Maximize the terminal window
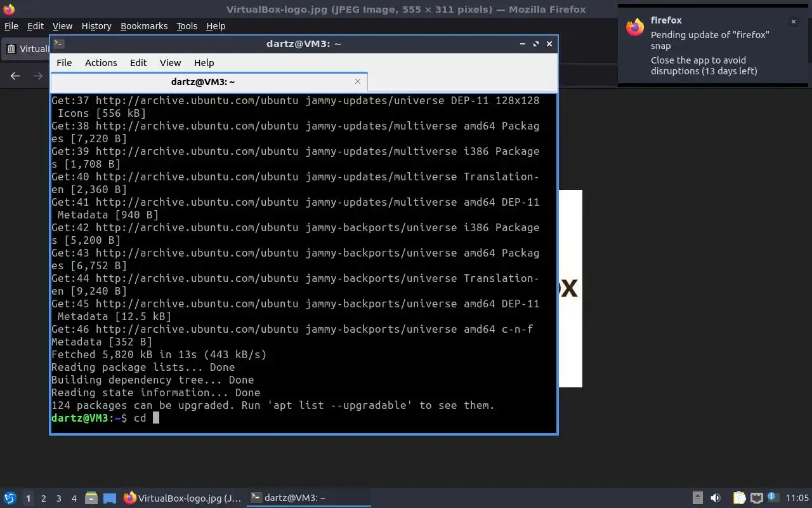The width and height of the screenshot is (812, 508). 536,44
